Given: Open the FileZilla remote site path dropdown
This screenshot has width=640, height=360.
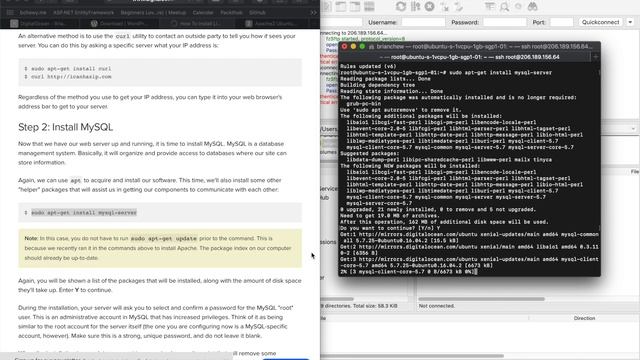Looking at the screenshot, I should click(633, 129).
